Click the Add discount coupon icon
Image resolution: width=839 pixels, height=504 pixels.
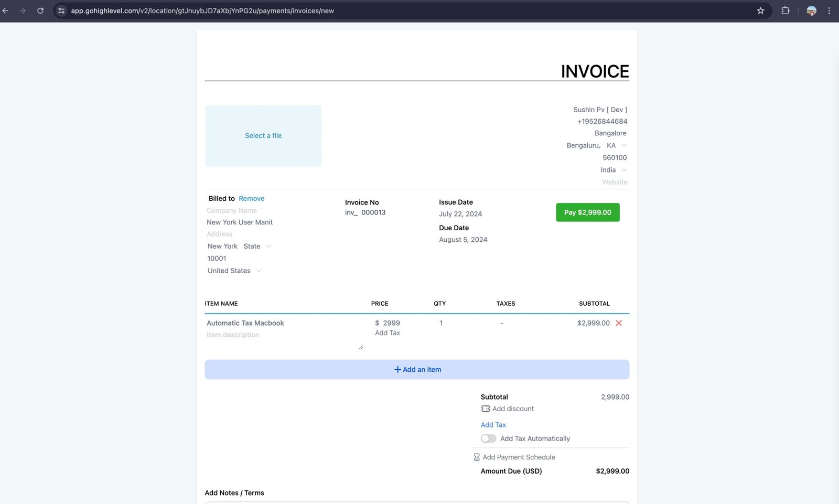(486, 409)
